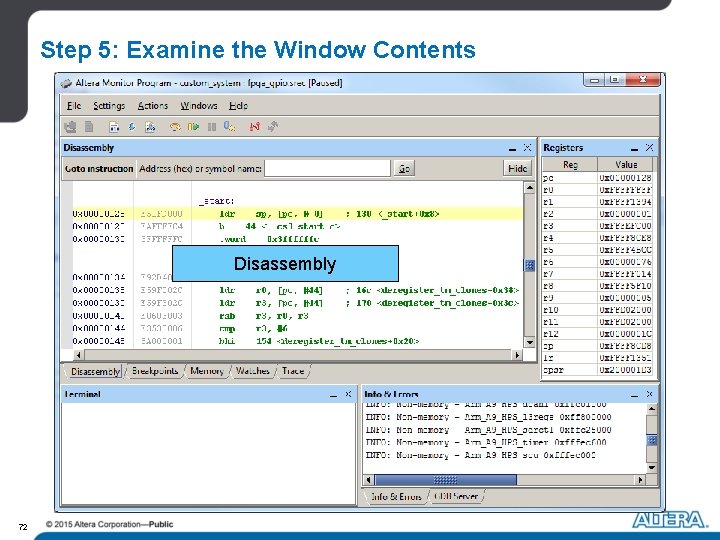Click the Info & Errors horizontal left arrow
The height and width of the screenshot is (540, 720).
[368, 480]
